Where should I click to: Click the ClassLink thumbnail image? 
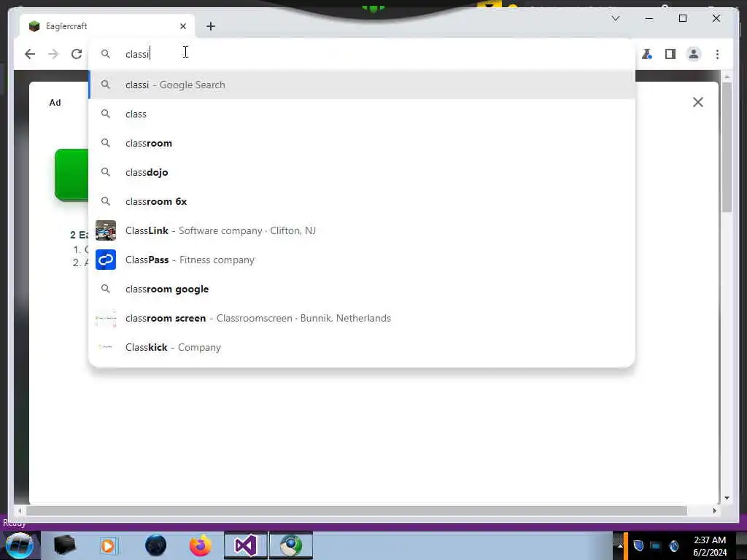tap(106, 230)
